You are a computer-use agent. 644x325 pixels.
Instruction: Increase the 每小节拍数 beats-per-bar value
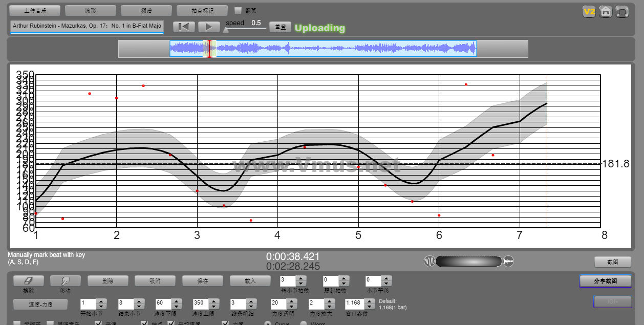[x=301, y=278]
